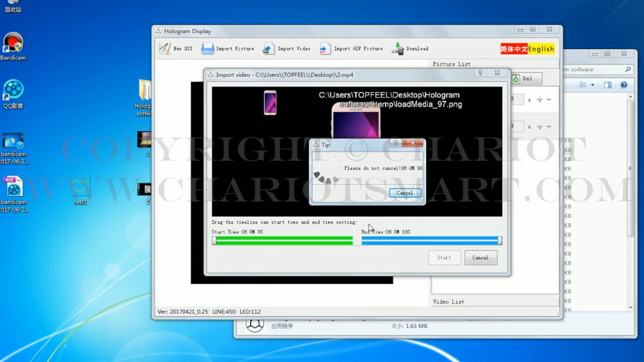Click the green Start Time slider track
The image size is (644, 362).
[x=284, y=240]
